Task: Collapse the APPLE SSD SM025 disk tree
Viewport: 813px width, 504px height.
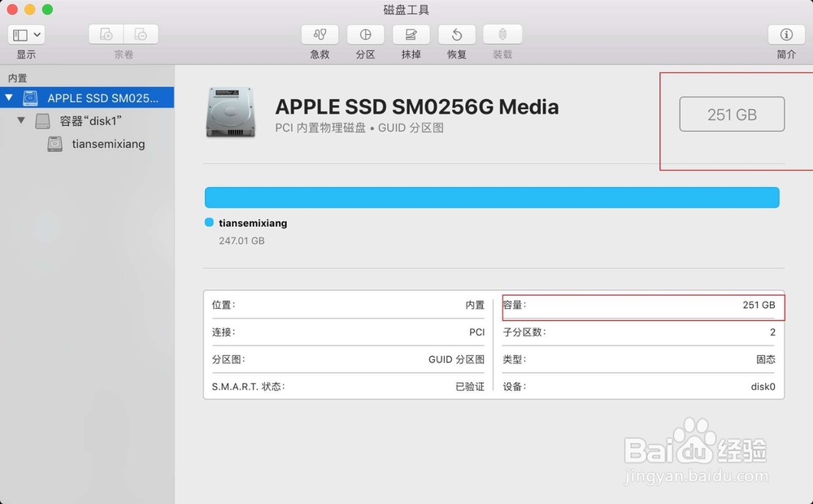Action: tap(9, 98)
